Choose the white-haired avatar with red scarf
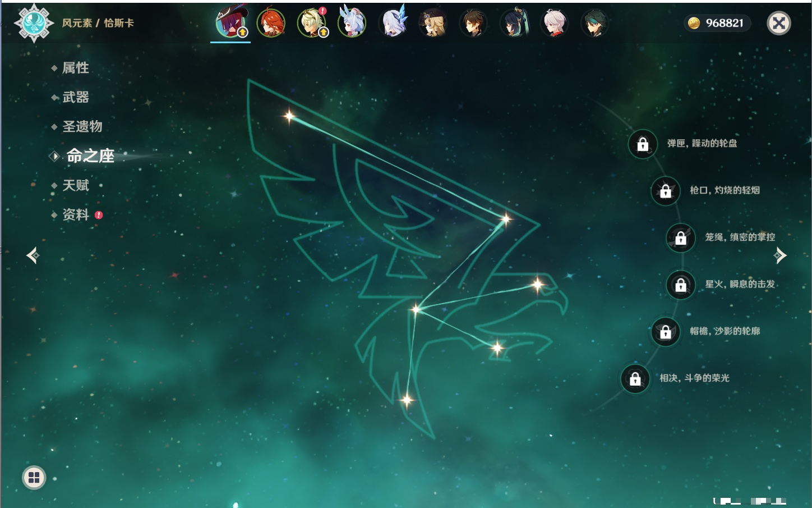The image size is (812, 508). [x=554, y=23]
